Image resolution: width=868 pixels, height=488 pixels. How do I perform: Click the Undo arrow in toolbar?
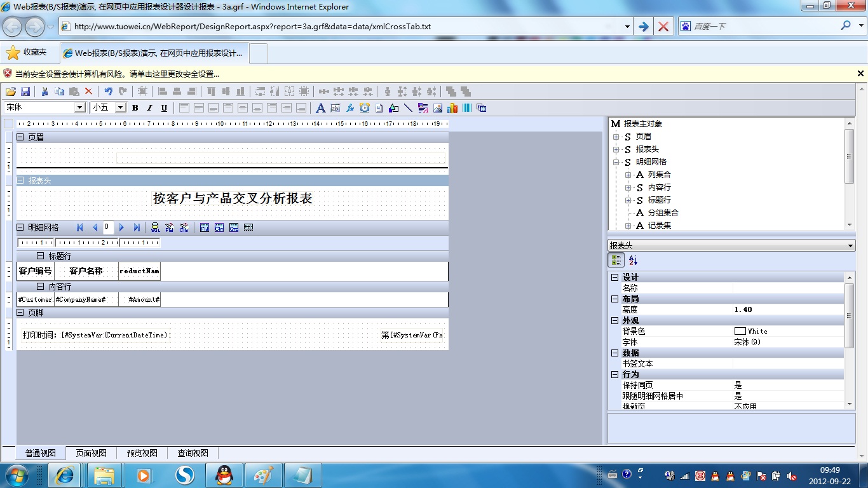[108, 91]
